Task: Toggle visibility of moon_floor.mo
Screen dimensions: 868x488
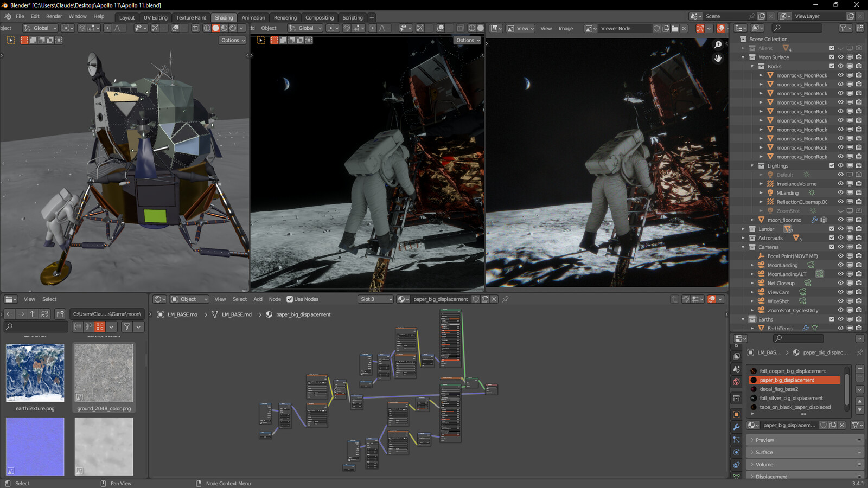Action: click(x=840, y=220)
